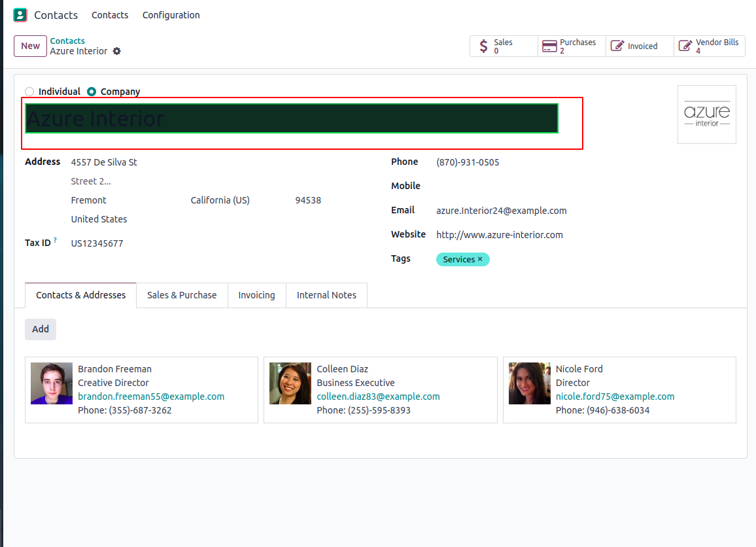Select the Company radio button

click(x=92, y=92)
